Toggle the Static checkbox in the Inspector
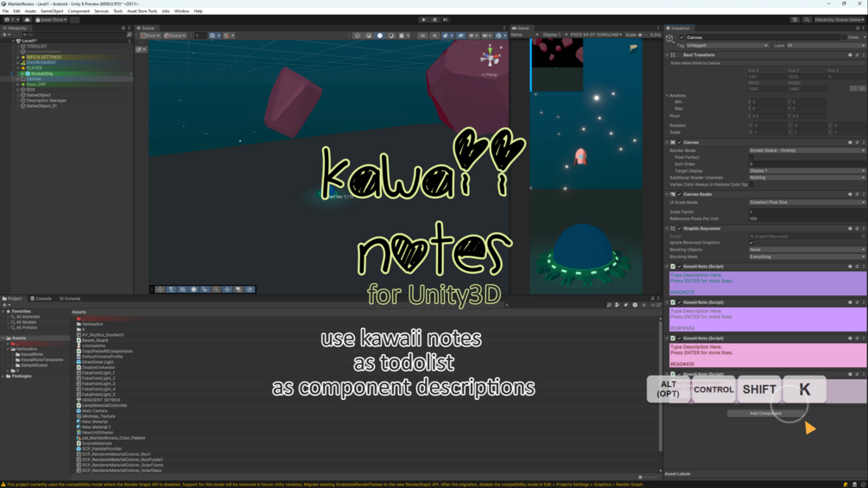 [x=844, y=37]
